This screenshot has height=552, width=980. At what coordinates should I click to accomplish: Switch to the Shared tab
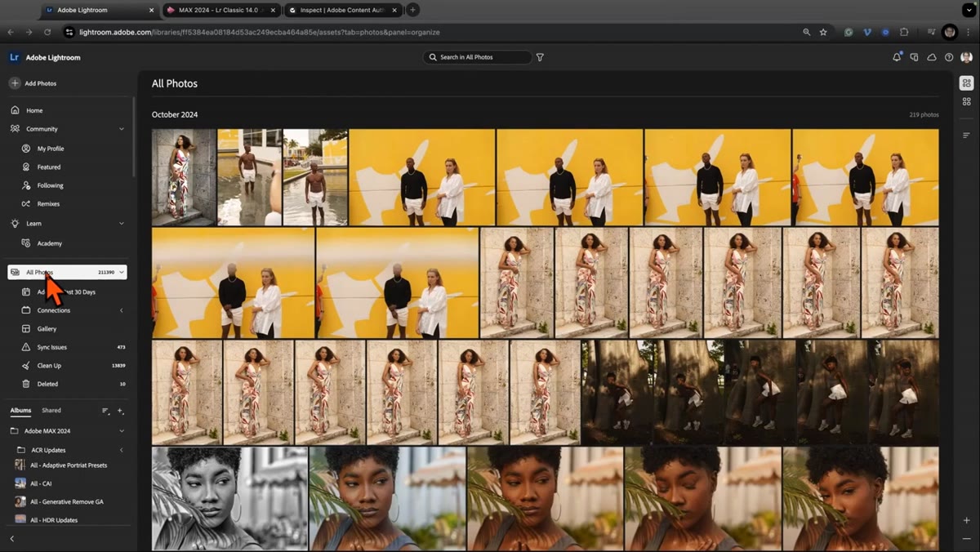tap(51, 411)
